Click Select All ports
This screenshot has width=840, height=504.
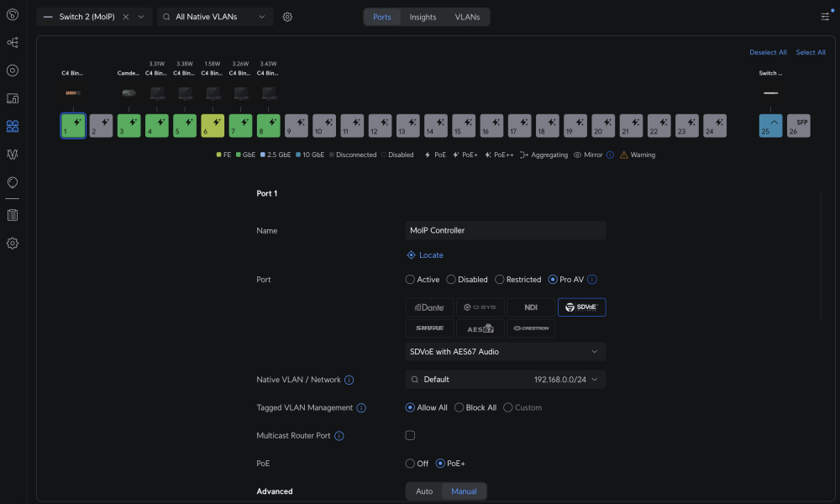[811, 52]
